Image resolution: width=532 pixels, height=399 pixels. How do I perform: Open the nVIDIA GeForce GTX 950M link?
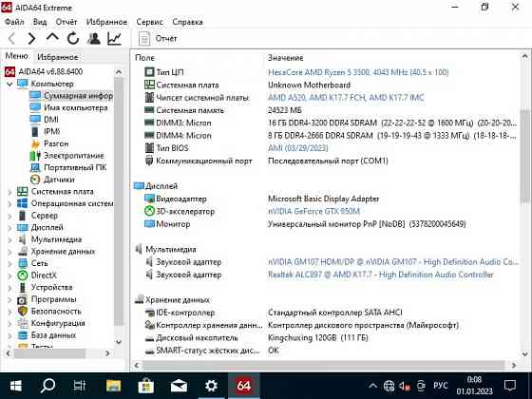313,211
